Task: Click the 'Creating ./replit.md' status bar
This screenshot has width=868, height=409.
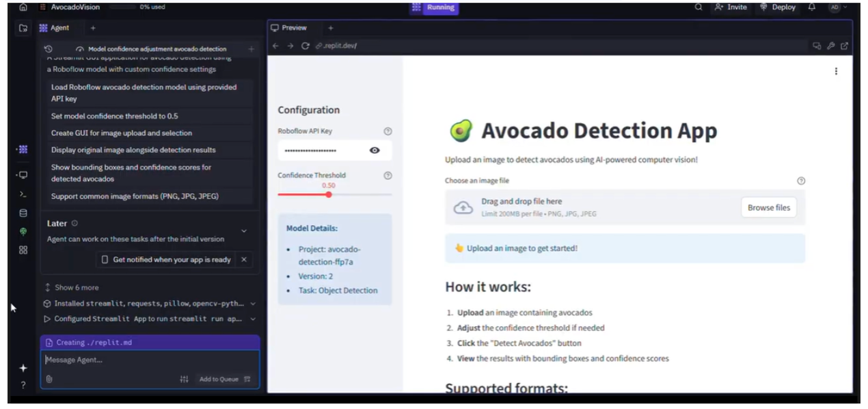Action: (x=150, y=342)
